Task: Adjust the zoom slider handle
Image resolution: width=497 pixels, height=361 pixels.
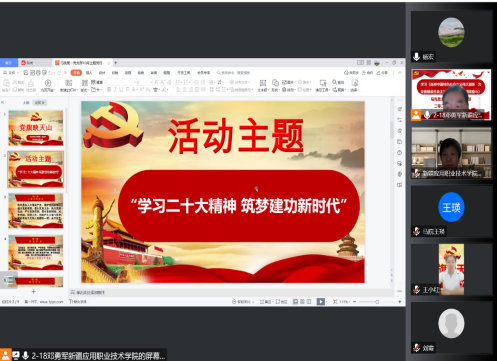Action: point(377,302)
